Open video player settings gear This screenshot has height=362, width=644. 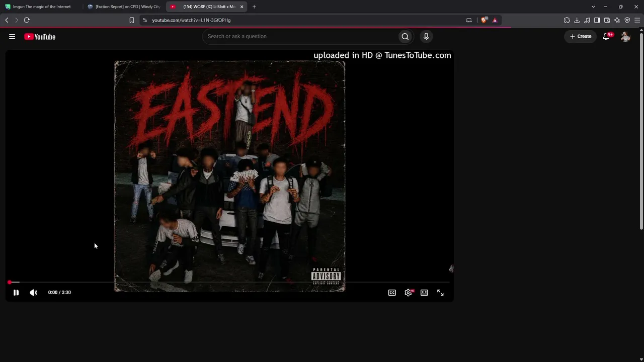point(408,292)
